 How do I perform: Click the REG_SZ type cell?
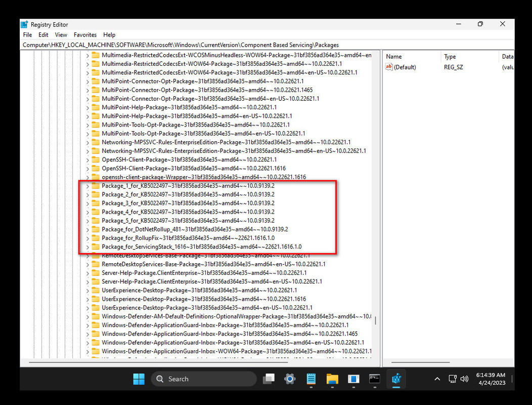pos(453,67)
